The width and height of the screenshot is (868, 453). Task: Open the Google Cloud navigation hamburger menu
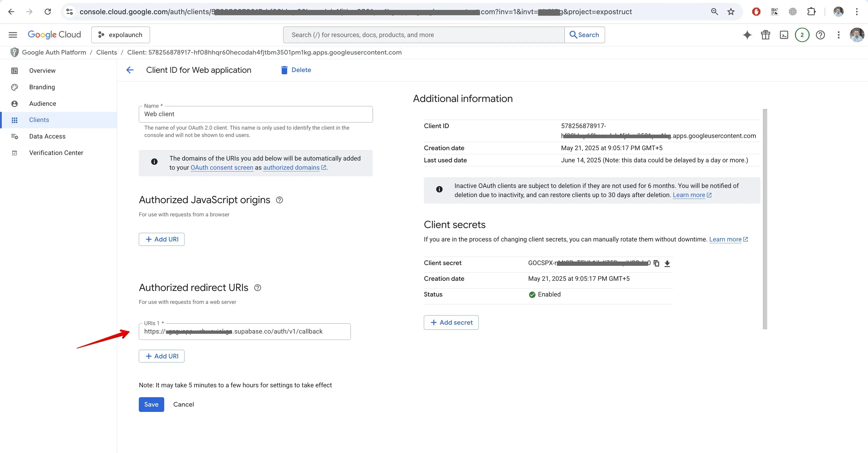pos(13,35)
